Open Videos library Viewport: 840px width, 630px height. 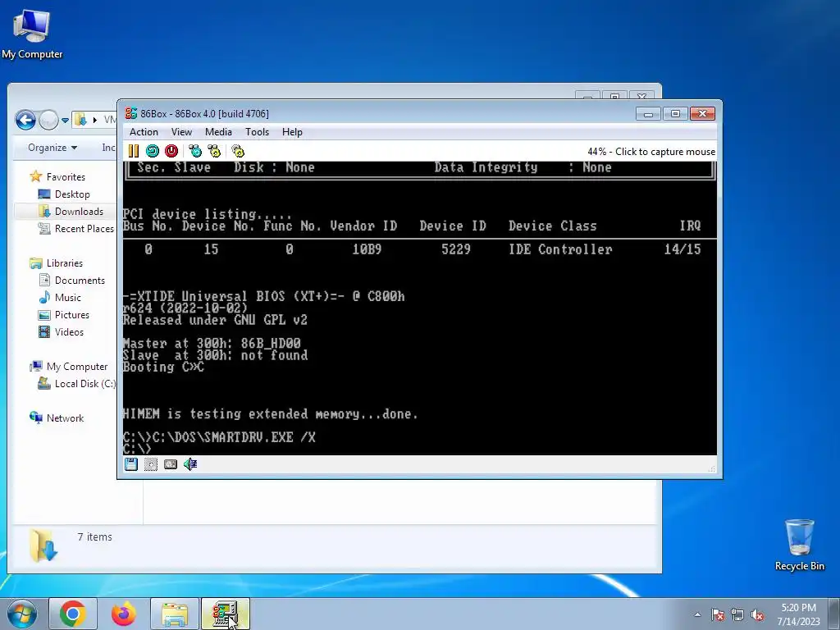[x=69, y=332]
